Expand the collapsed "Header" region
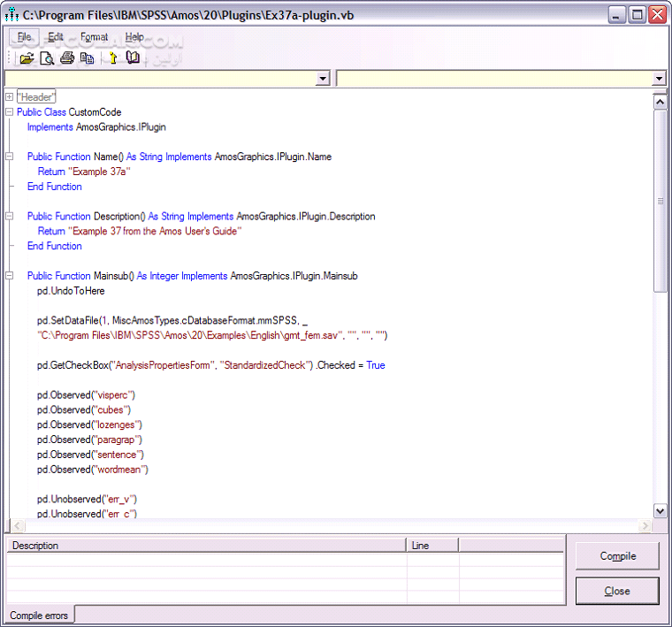The image size is (672, 627). pyautogui.click(x=9, y=97)
